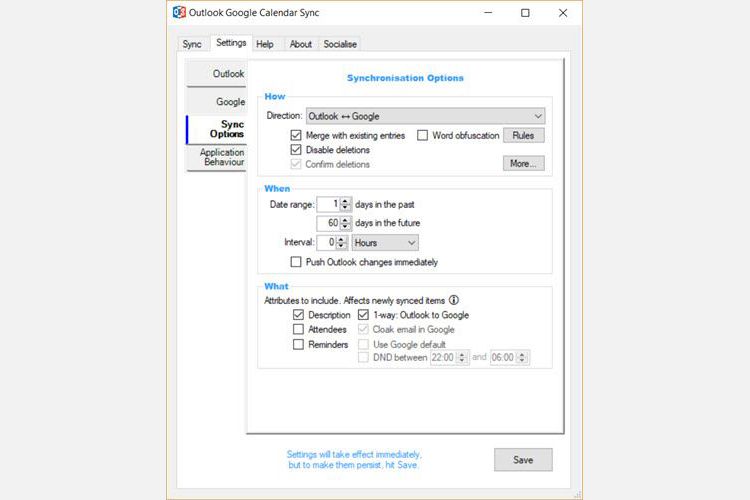The width and height of the screenshot is (750, 500).
Task: Click the Interval number input field
Action: [x=326, y=243]
